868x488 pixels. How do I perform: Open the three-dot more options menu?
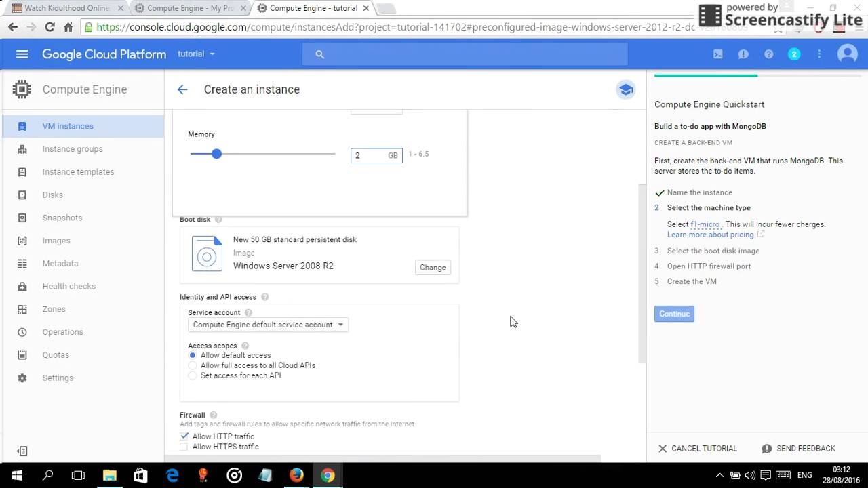(x=819, y=54)
